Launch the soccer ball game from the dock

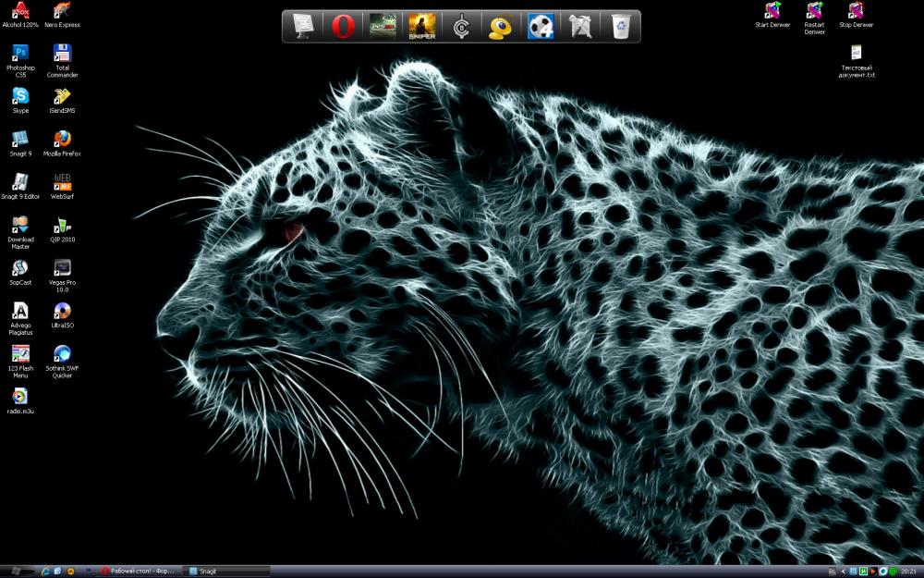541,27
